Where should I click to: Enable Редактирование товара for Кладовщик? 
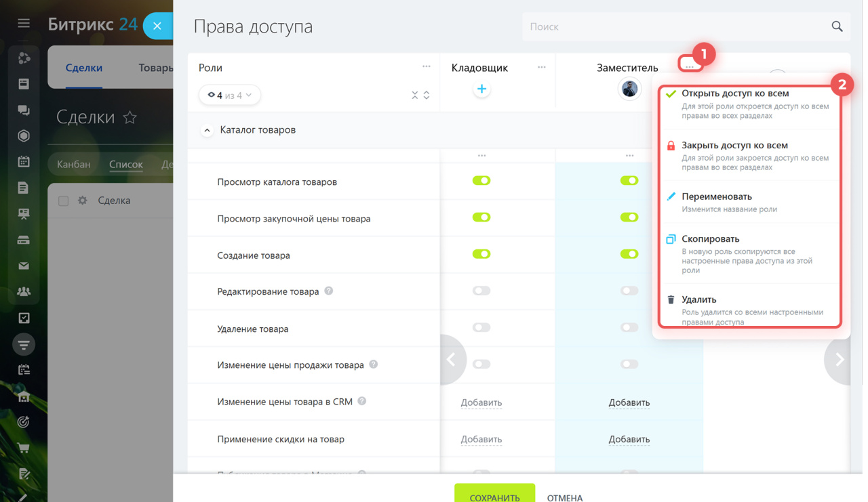[481, 291]
